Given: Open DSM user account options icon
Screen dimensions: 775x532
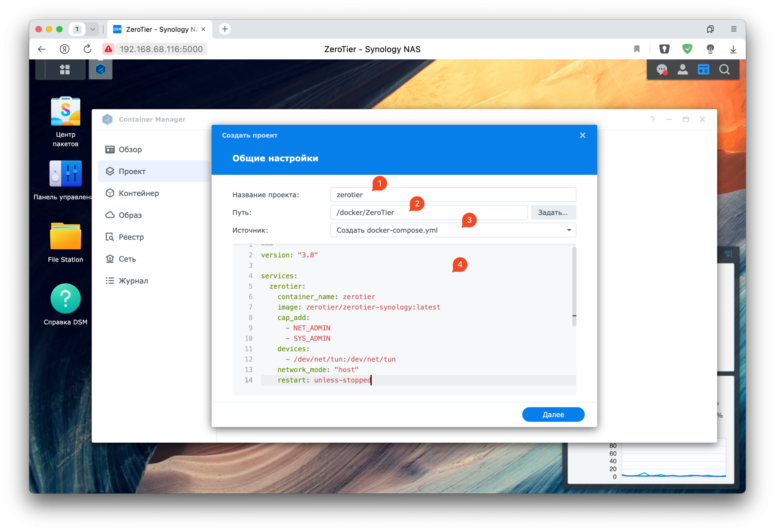Looking at the screenshot, I should pyautogui.click(x=683, y=70).
